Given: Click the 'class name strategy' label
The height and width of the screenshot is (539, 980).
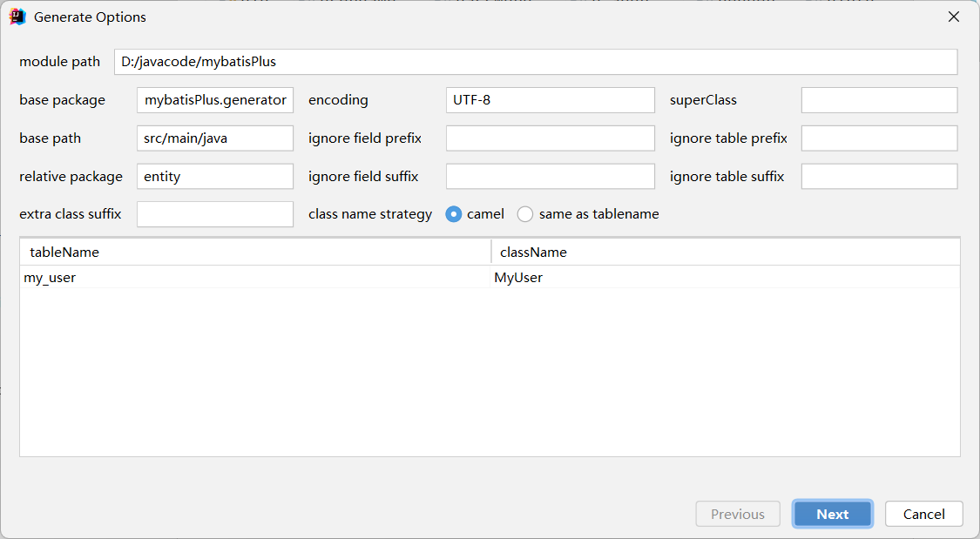Looking at the screenshot, I should pos(370,214).
